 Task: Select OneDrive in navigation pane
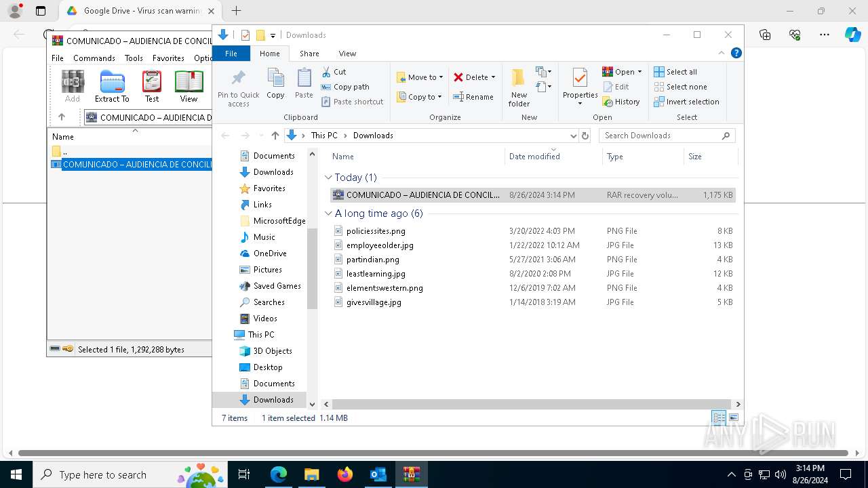pyautogui.click(x=270, y=253)
